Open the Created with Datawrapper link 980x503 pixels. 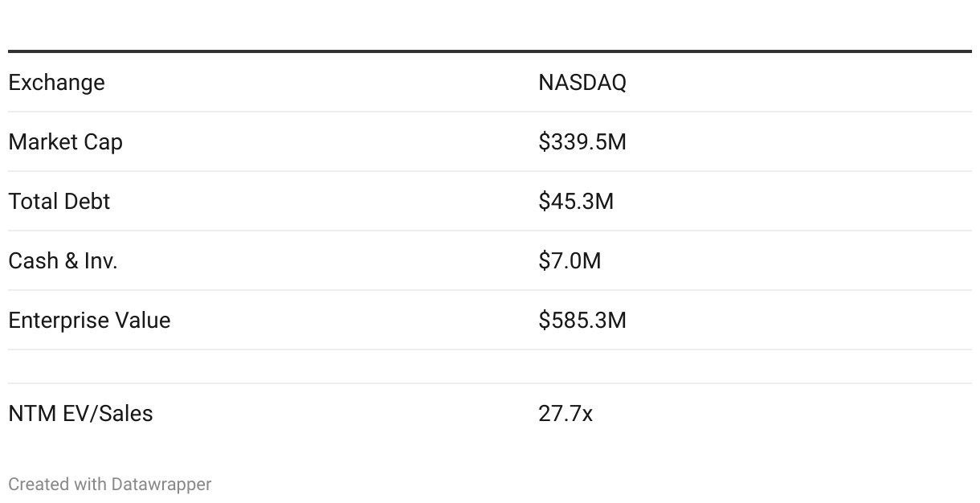point(110,485)
